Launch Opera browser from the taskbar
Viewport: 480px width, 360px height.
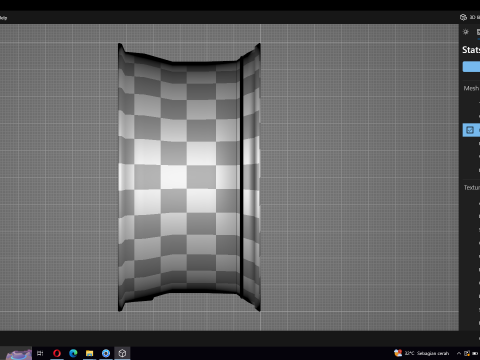57,353
